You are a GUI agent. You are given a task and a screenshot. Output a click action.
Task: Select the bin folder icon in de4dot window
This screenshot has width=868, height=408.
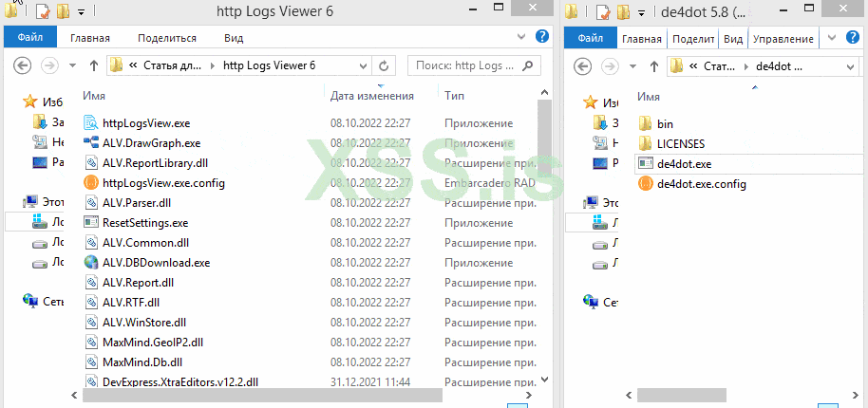[646, 123]
